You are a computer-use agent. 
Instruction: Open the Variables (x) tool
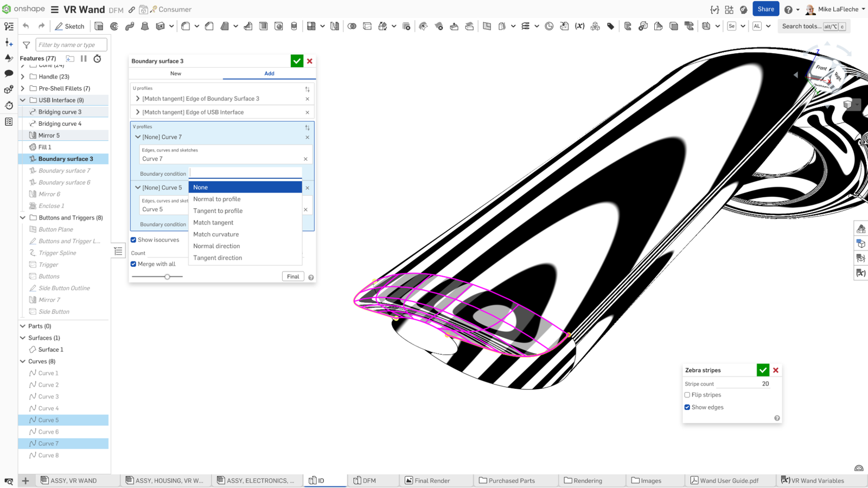pyautogui.click(x=579, y=26)
